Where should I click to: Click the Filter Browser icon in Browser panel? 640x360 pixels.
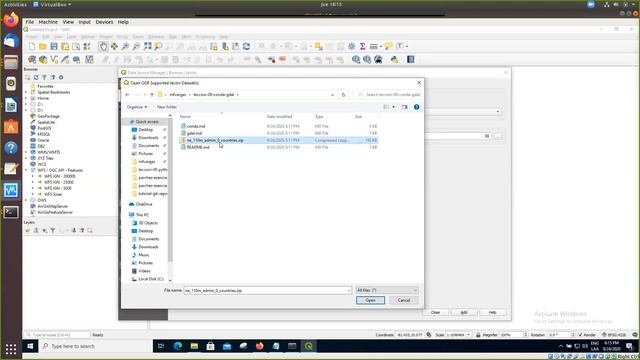point(44,77)
